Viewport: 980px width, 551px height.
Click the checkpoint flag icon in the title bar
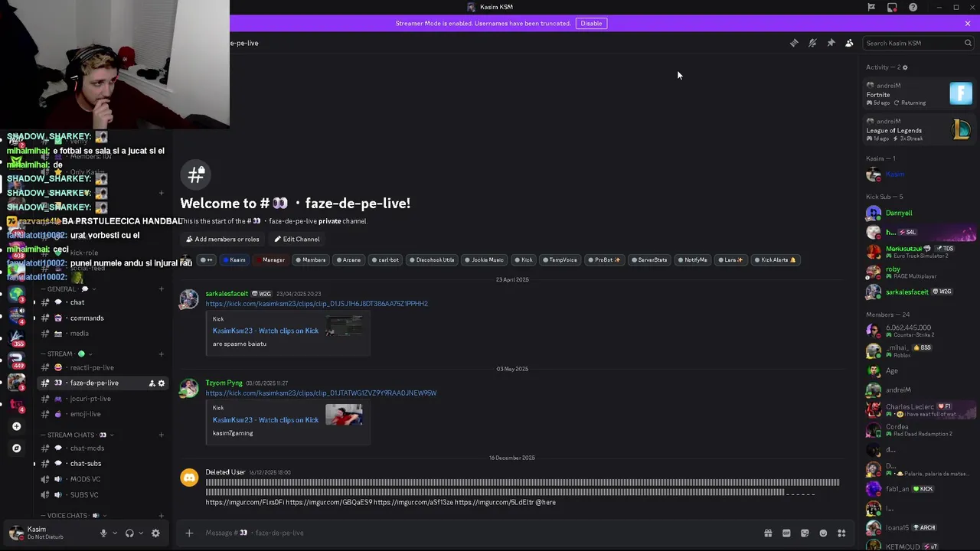871,7
